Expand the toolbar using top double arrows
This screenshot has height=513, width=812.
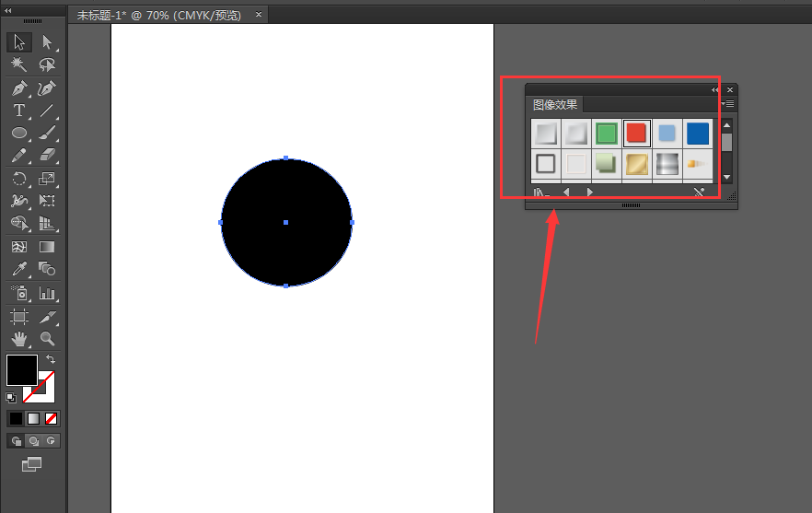[x=7, y=10]
